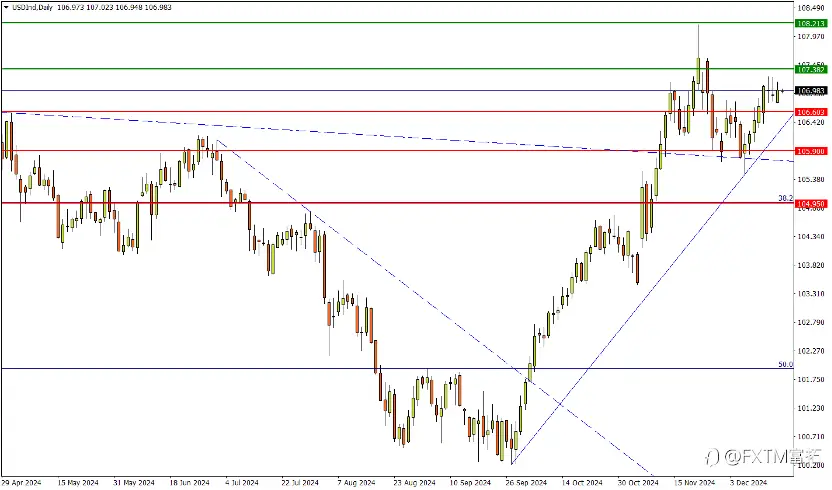Click the 106.420 price axis value

[811, 122]
